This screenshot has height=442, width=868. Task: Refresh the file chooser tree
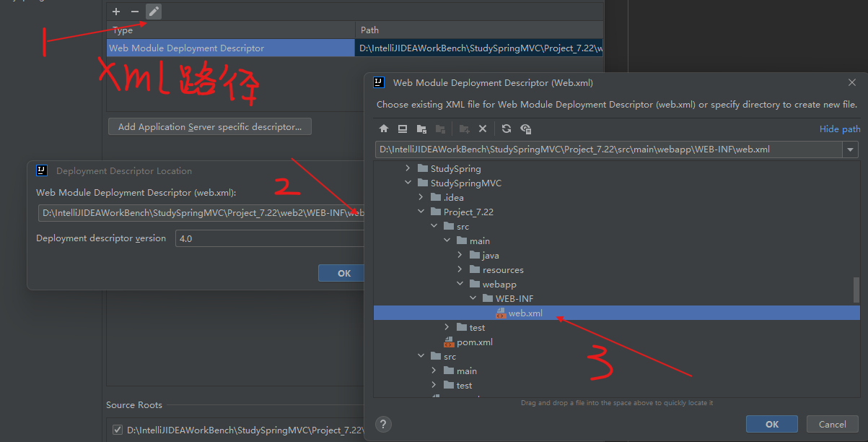(x=507, y=129)
